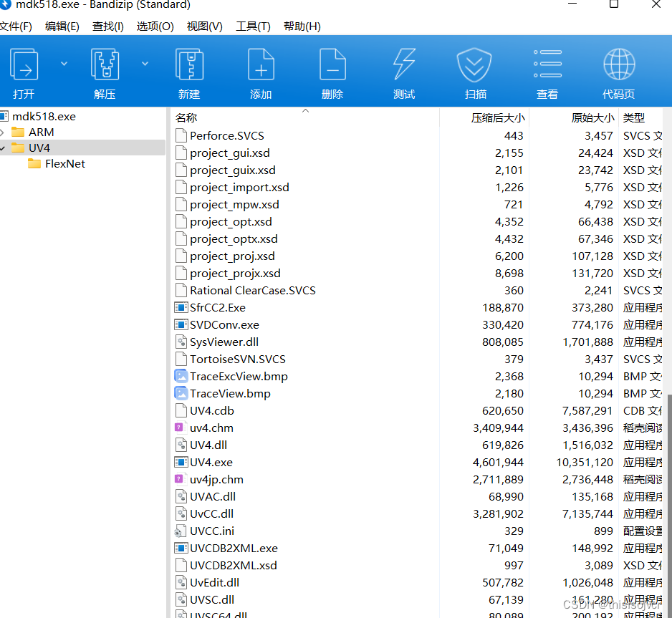Select the project_mpw.xsd file
672x618 pixels.
[234, 204]
